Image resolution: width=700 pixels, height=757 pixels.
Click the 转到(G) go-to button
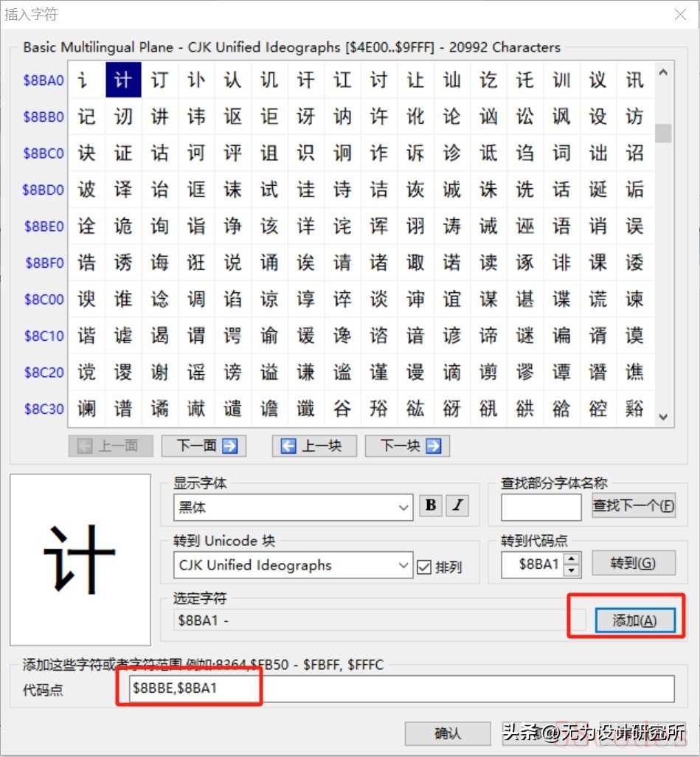[634, 563]
